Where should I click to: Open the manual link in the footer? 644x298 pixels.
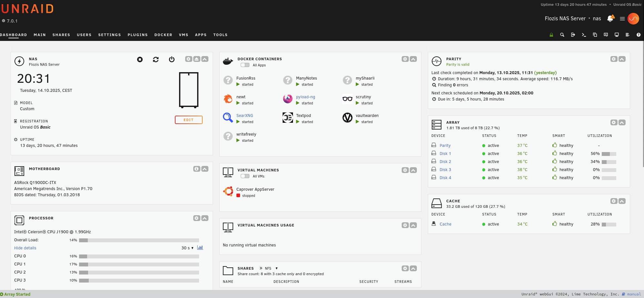tap(634, 294)
